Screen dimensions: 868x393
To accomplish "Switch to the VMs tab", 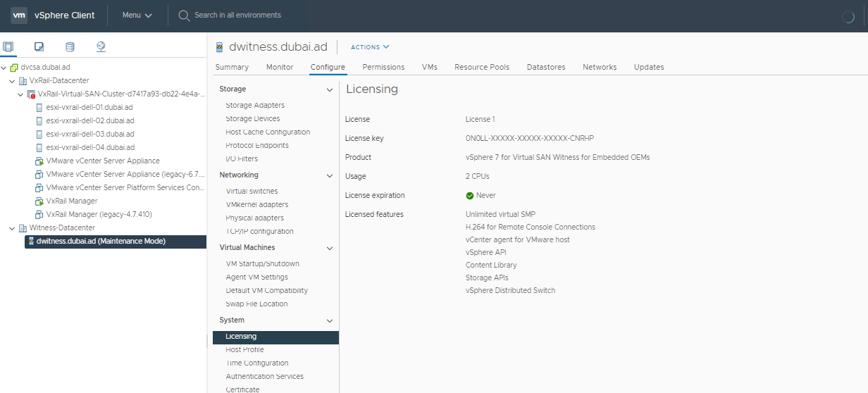I will coord(430,67).
